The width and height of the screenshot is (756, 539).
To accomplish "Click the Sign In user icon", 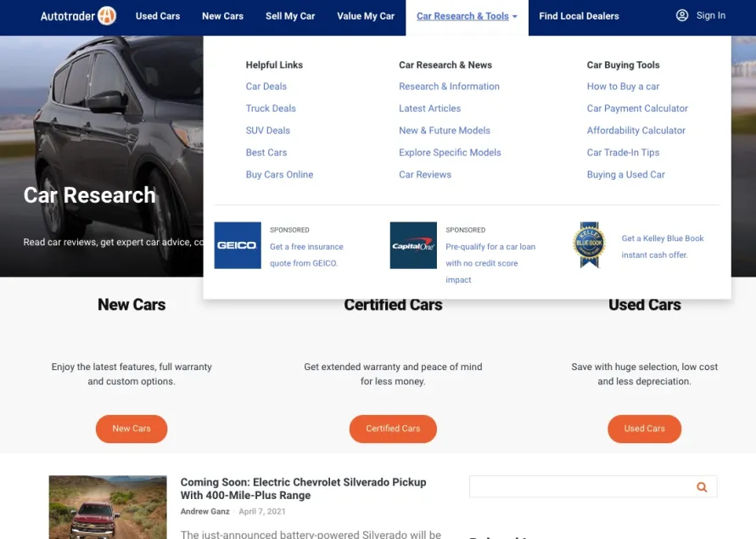I will pos(681,15).
